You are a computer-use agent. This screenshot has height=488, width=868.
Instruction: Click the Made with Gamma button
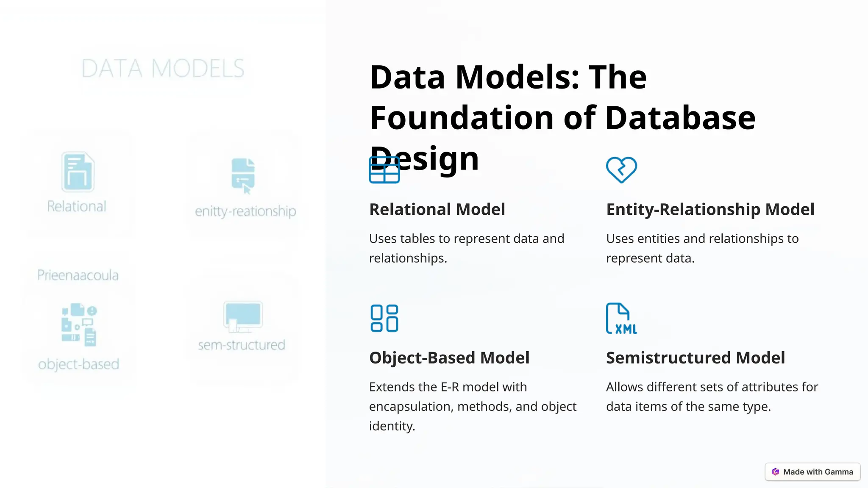pyautogui.click(x=813, y=472)
